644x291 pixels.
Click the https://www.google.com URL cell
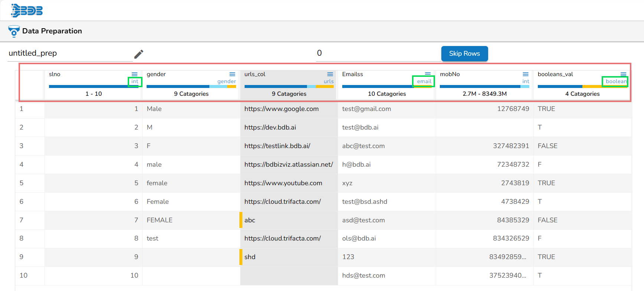tap(281, 109)
